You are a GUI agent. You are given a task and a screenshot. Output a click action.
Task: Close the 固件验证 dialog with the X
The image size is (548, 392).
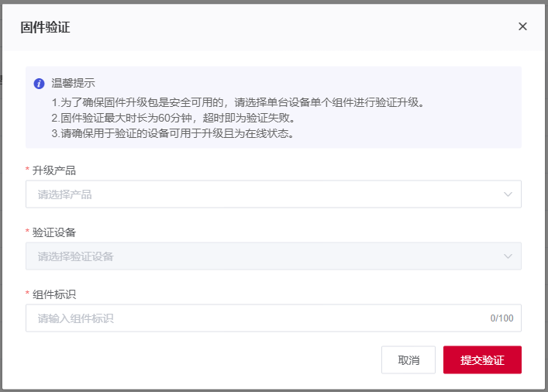(522, 26)
